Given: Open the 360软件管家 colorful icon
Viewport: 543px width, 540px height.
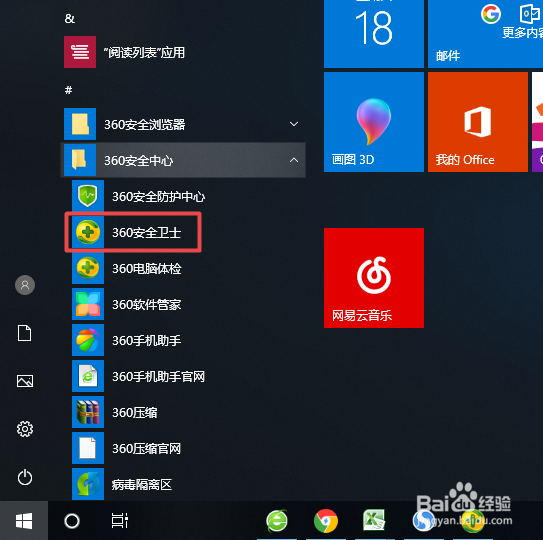Looking at the screenshot, I should coord(88,304).
